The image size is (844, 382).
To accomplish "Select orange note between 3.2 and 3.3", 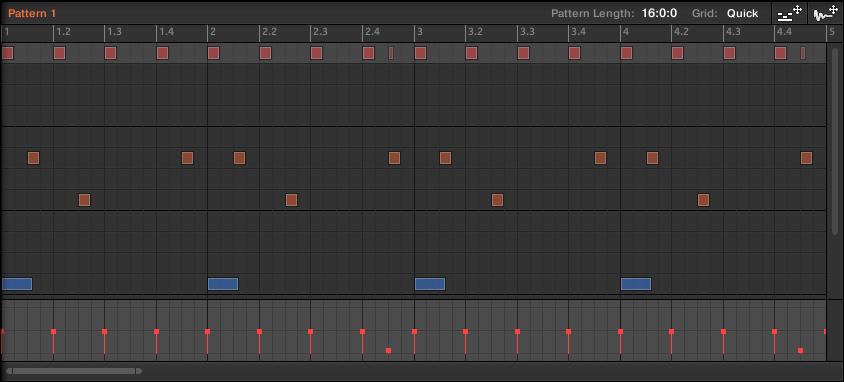I will click(497, 200).
